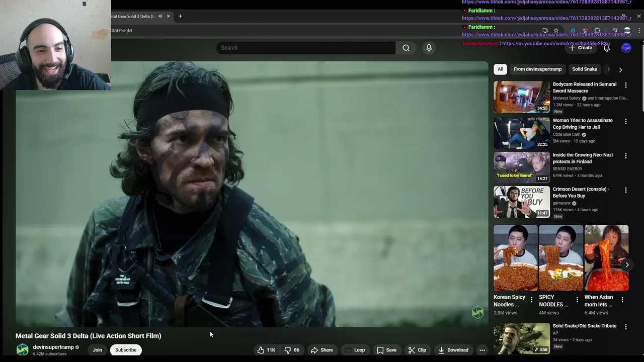The width and height of the screenshot is (644, 362).
Task: Dislike the video showing 86
Action: click(x=292, y=350)
